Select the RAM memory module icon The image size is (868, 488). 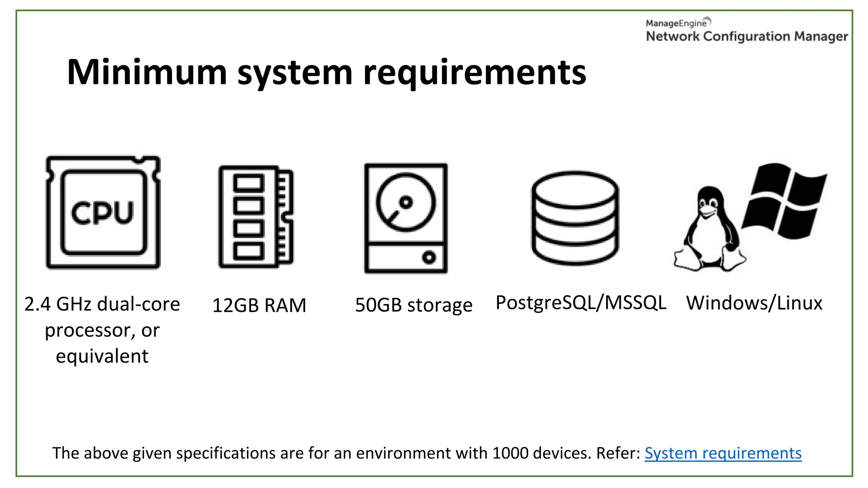[256, 216]
